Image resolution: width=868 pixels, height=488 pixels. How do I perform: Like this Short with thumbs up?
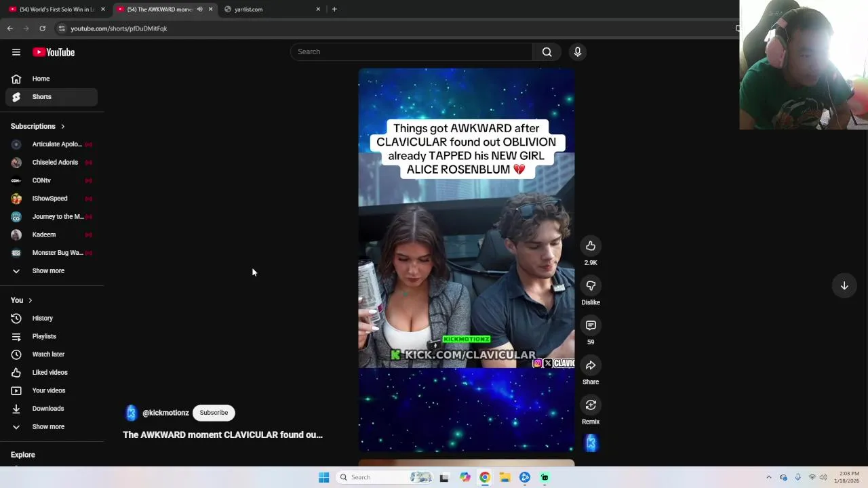591,246
